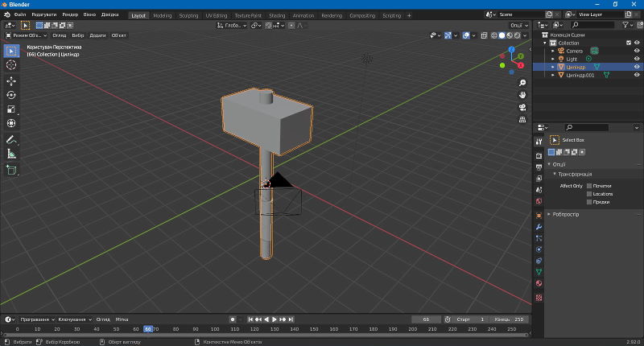The image size is (644, 346).
Task: Toggle X-ray display button
Action: 484,35
